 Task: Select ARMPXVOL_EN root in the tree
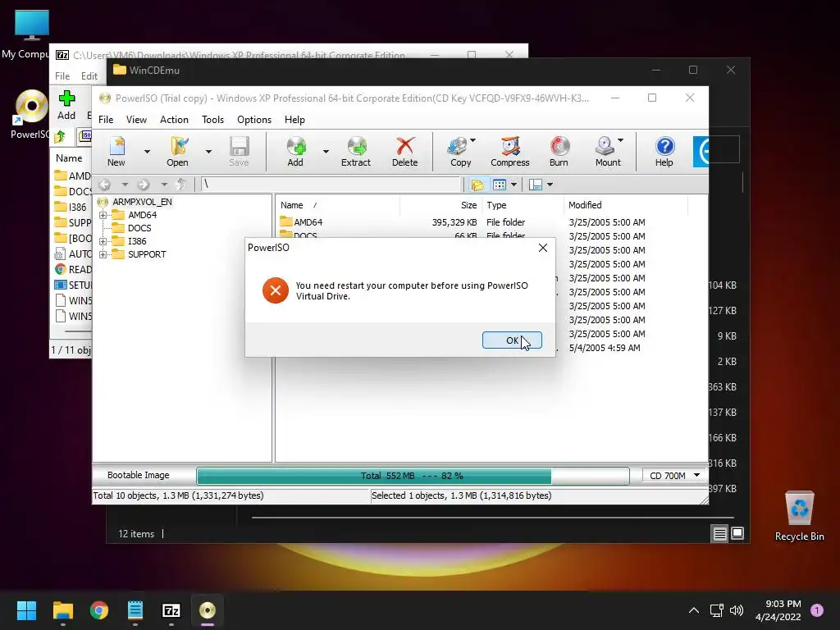click(x=142, y=202)
